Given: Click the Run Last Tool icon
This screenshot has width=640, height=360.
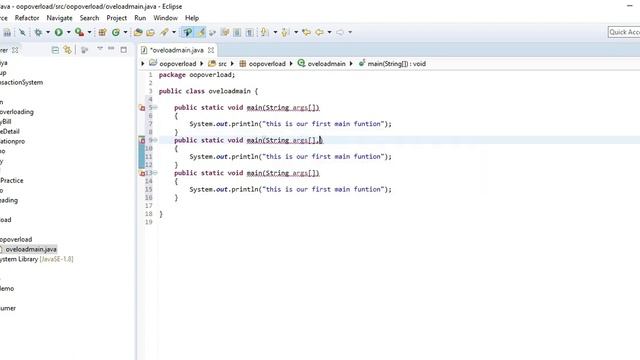Looking at the screenshot, I should (x=79, y=32).
